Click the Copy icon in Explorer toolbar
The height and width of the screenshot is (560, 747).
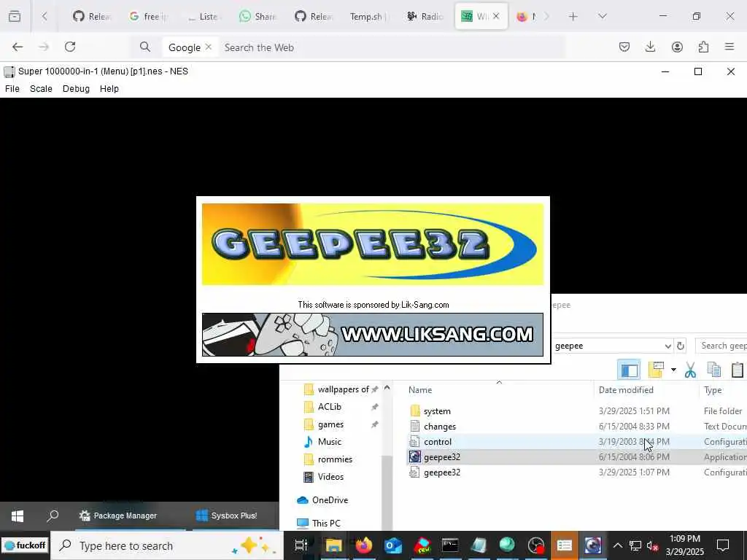(713, 370)
